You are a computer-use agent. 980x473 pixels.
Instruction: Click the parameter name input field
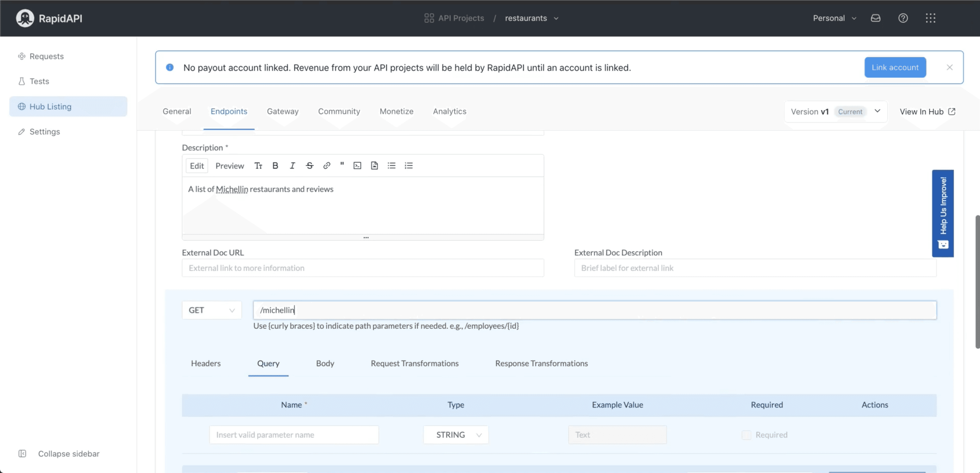(294, 434)
